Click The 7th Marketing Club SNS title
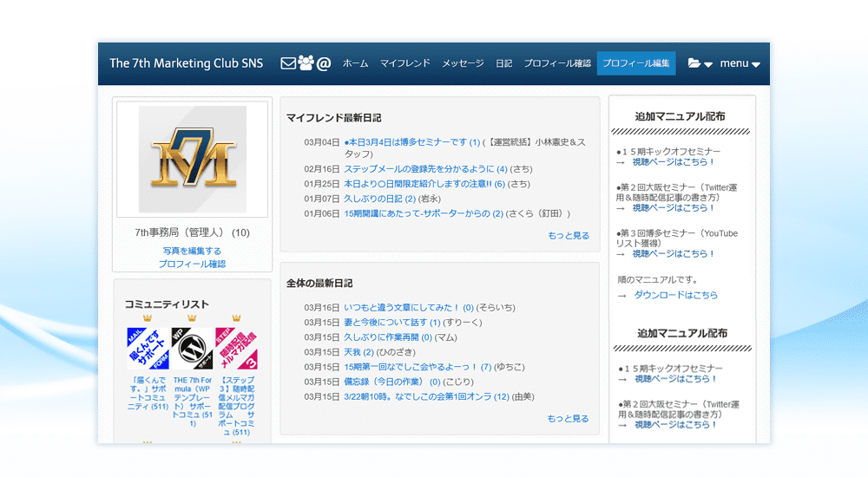The width and height of the screenshot is (868, 477). coord(186,63)
